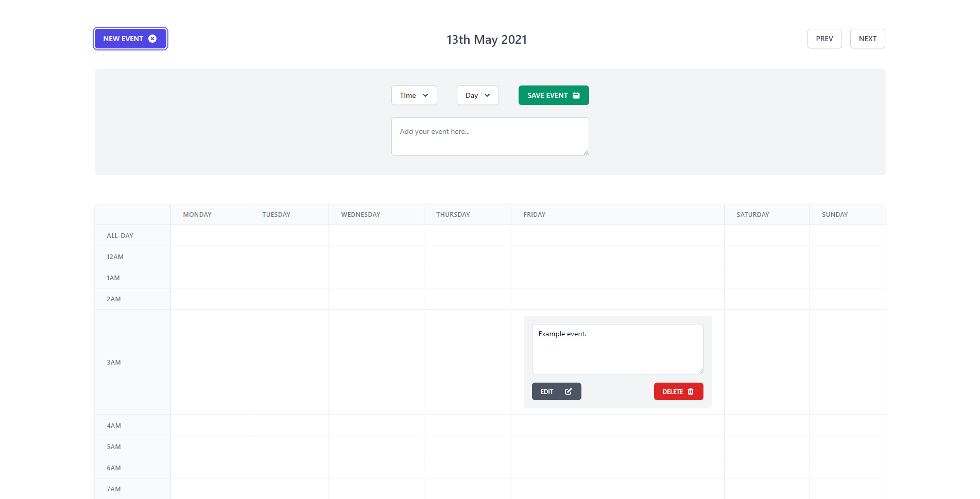Viewport: 980px width, 499px height.
Task: Click the DELETE button for Example event
Action: (678, 391)
